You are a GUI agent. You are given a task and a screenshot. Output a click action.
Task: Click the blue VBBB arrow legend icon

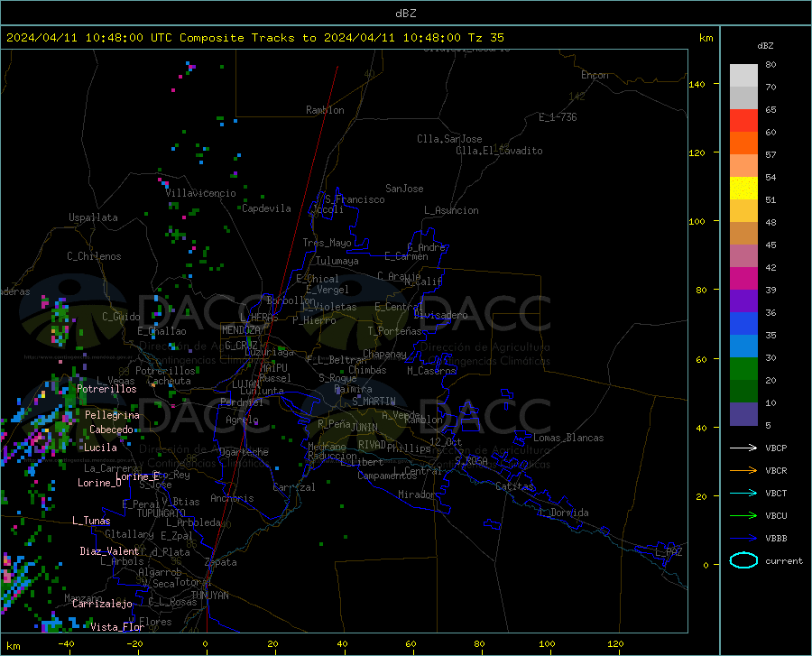pyautogui.click(x=743, y=539)
